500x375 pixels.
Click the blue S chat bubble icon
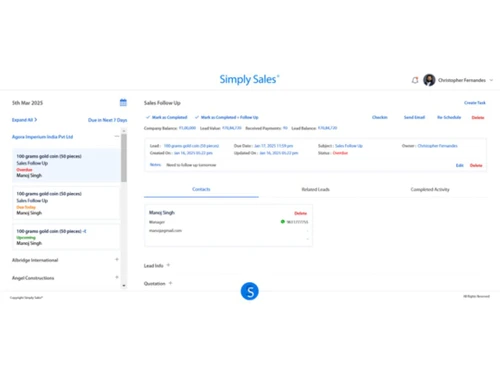(x=250, y=291)
